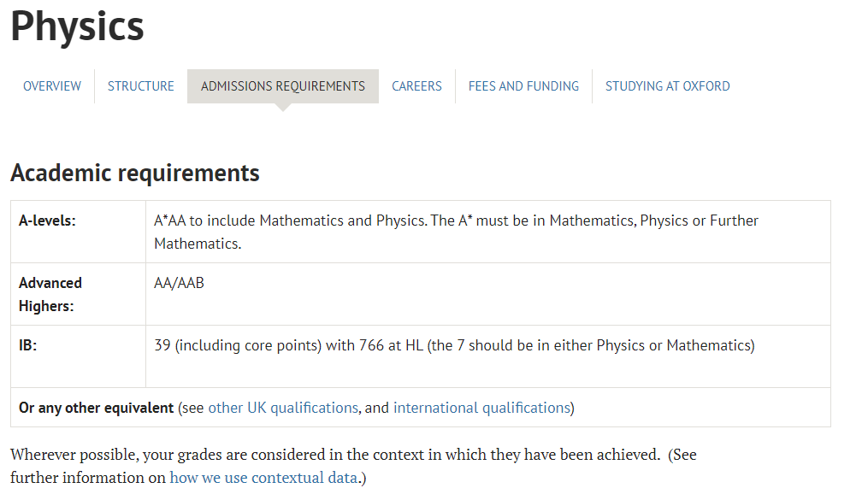
Task: Click the Academic requirements heading
Action: [135, 173]
